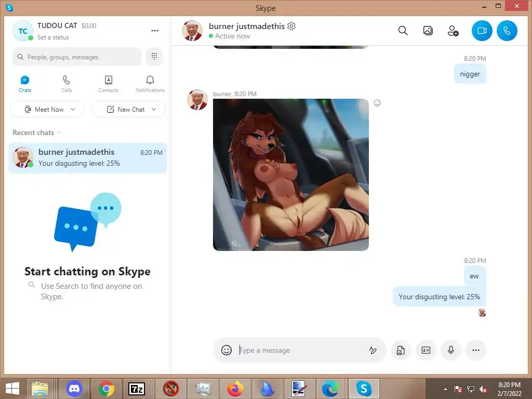Screen dimensions: 532x399
Task: Click the 'ew' message bubble
Action: [x=475, y=276]
